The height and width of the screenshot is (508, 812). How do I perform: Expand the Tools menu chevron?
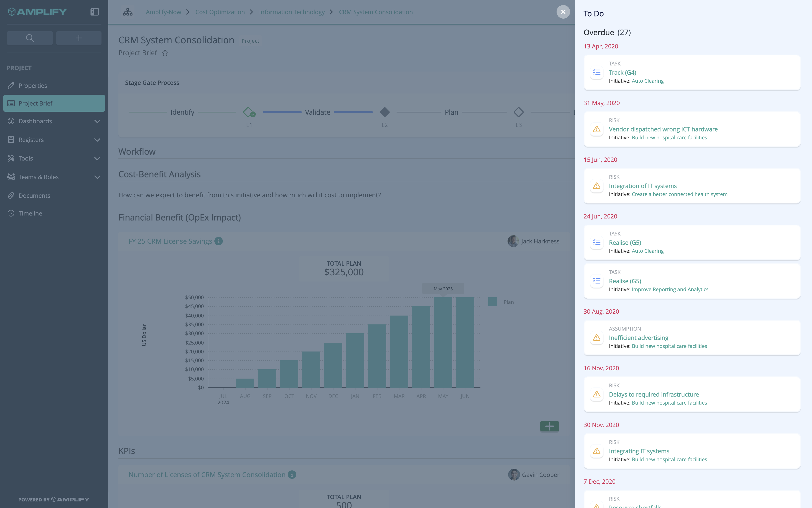97,159
